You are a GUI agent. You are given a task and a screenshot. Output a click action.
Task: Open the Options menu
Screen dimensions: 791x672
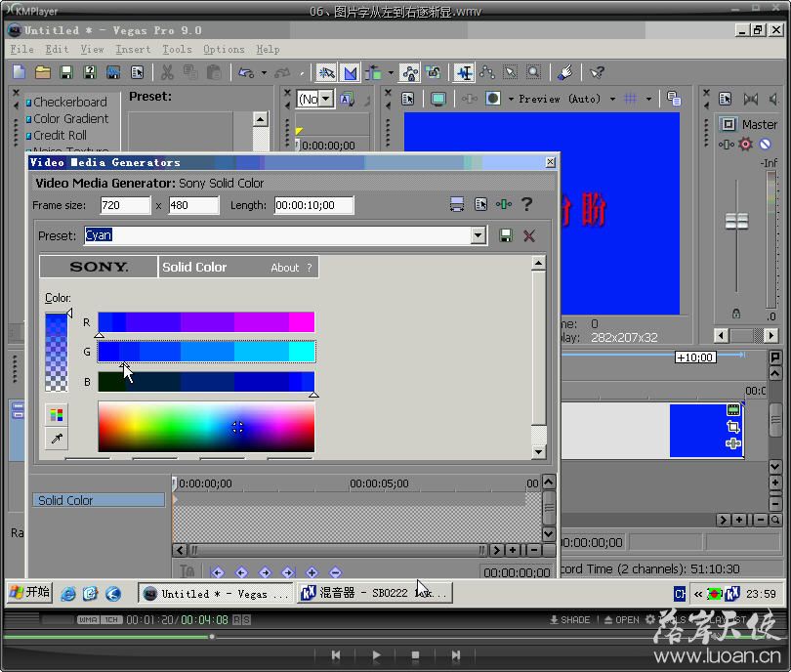click(224, 50)
